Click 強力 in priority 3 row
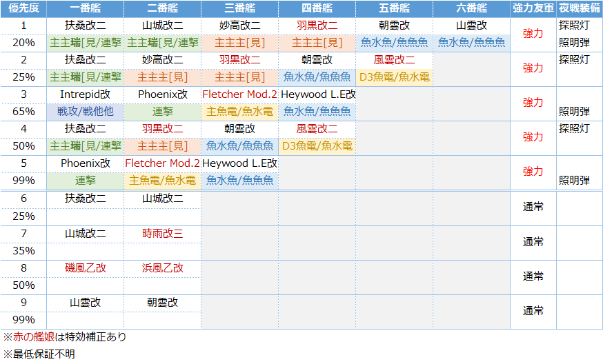603x364 pixels. coord(533,103)
